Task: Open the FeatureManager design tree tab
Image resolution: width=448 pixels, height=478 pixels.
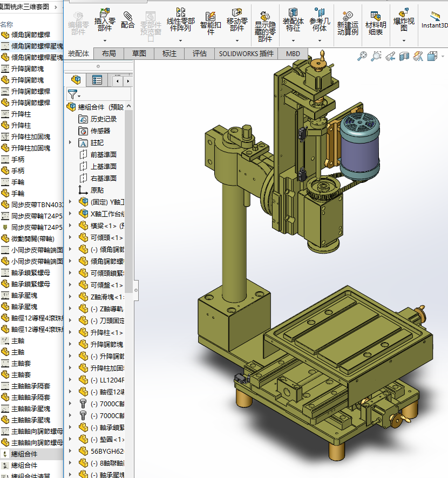Action: 76,80
